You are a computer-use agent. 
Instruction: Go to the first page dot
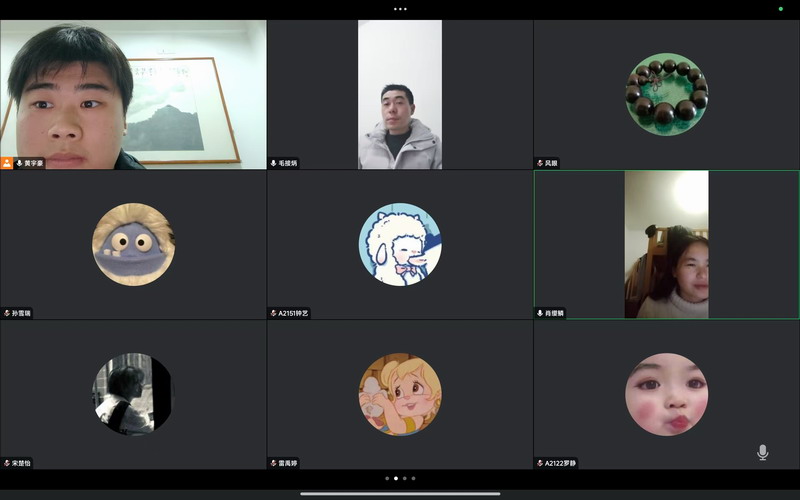(x=387, y=478)
